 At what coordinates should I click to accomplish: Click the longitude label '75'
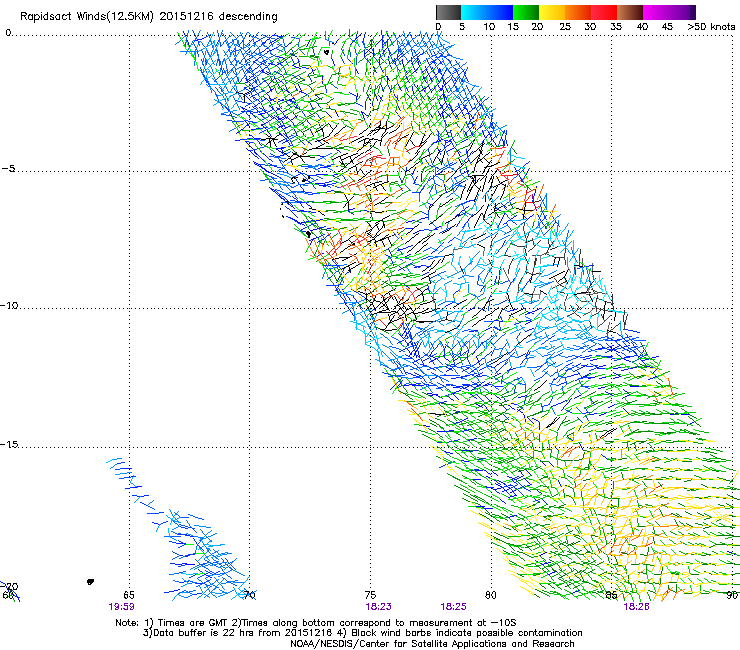tap(370, 595)
